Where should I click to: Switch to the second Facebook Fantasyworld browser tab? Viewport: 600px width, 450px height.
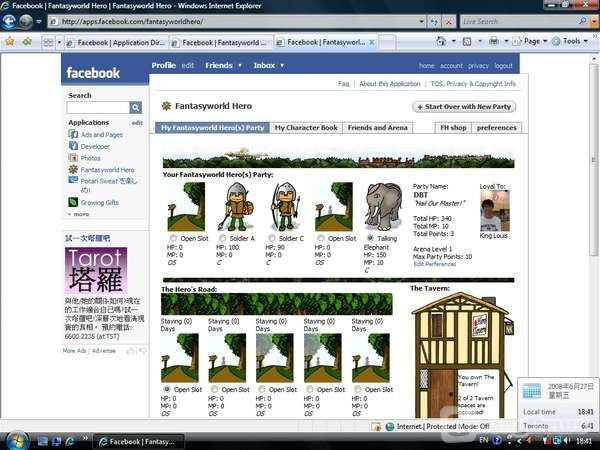click(221, 43)
